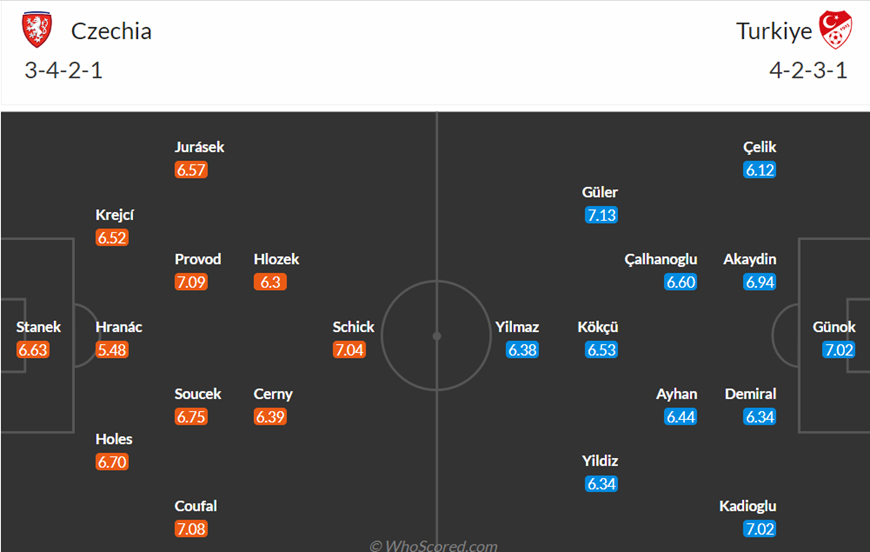Click the WhoScored.com watermark
This screenshot has width=870, height=552.
click(433, 546)
